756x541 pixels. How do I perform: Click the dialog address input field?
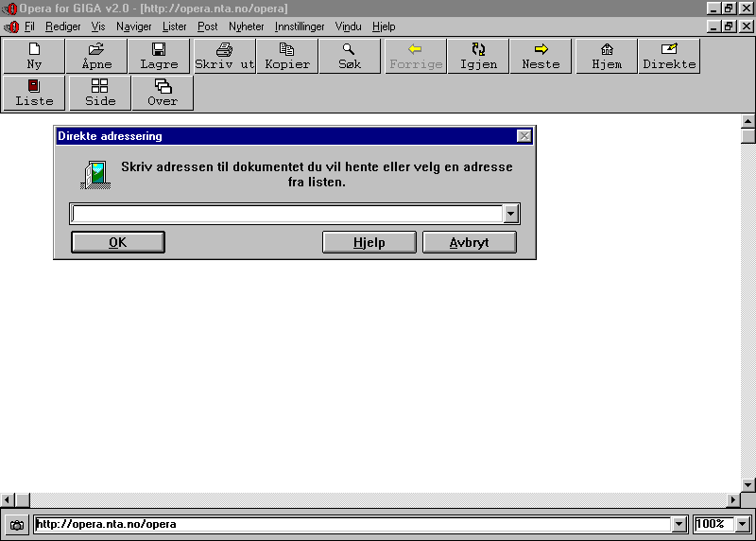(x=286, y=214)
